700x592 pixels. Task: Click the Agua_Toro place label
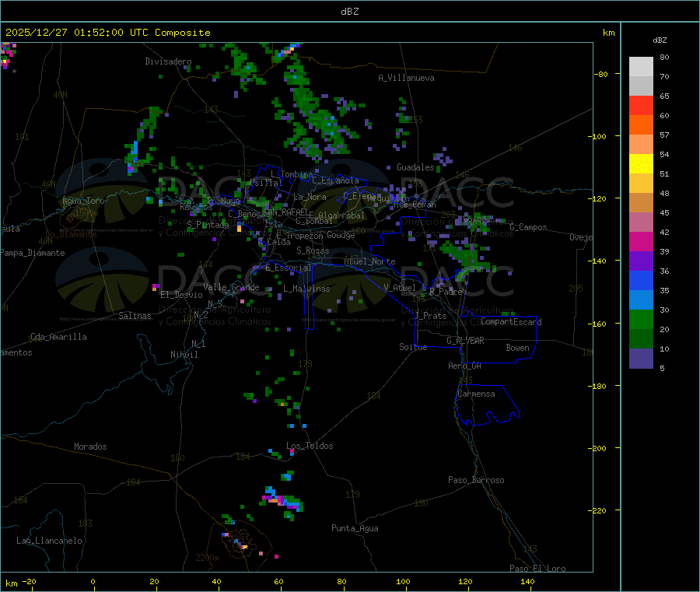[x=83, y=201]
